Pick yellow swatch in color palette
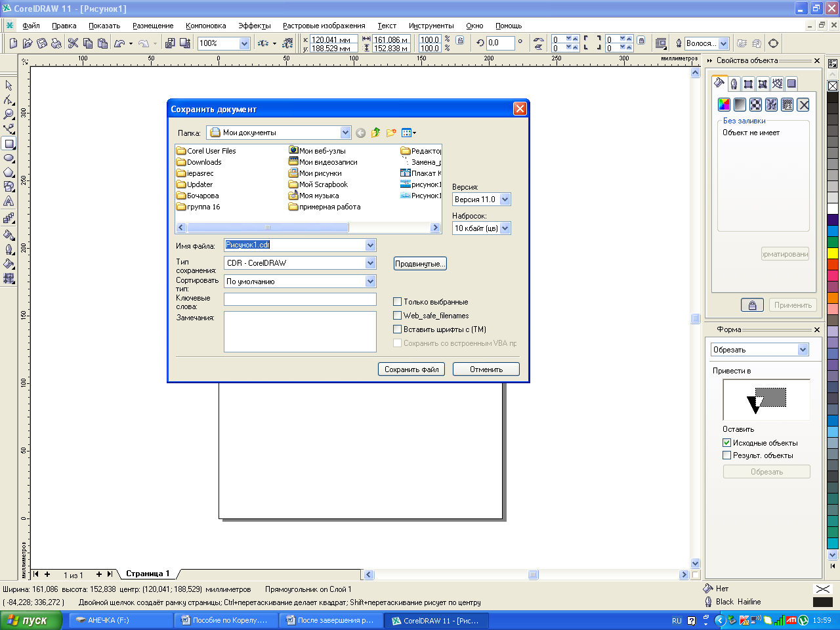840x630 pixels. (833, 253)
